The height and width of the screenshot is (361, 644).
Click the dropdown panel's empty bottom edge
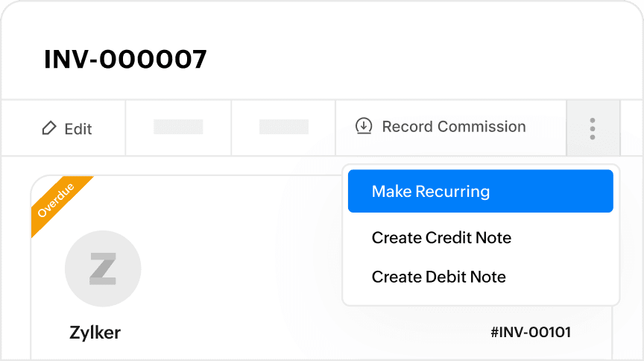tap(480, 298)
